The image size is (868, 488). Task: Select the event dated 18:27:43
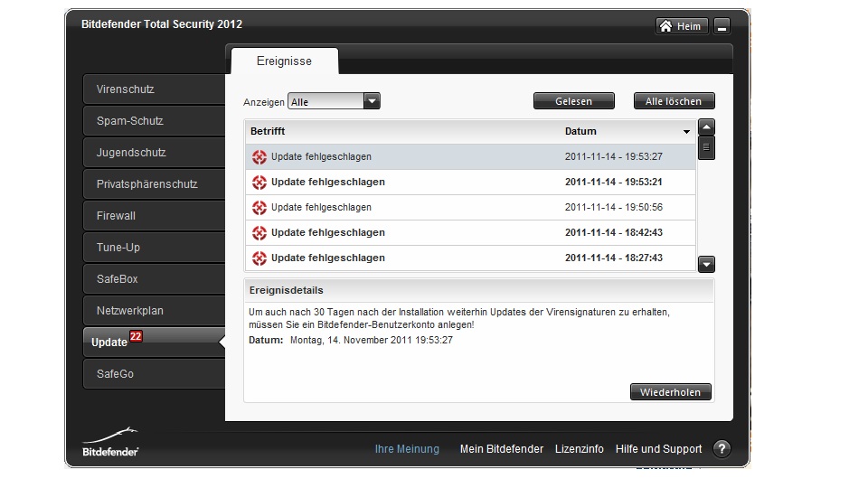pyautogui.click(x=470, y=258)
